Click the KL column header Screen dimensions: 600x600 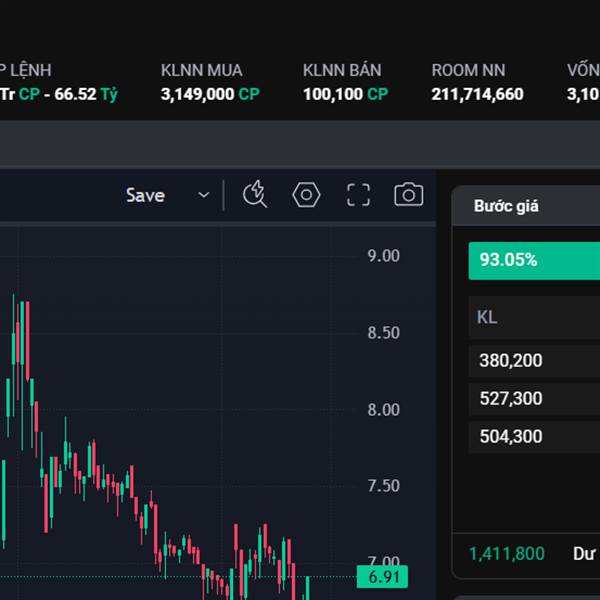click(x=487, y=318)
